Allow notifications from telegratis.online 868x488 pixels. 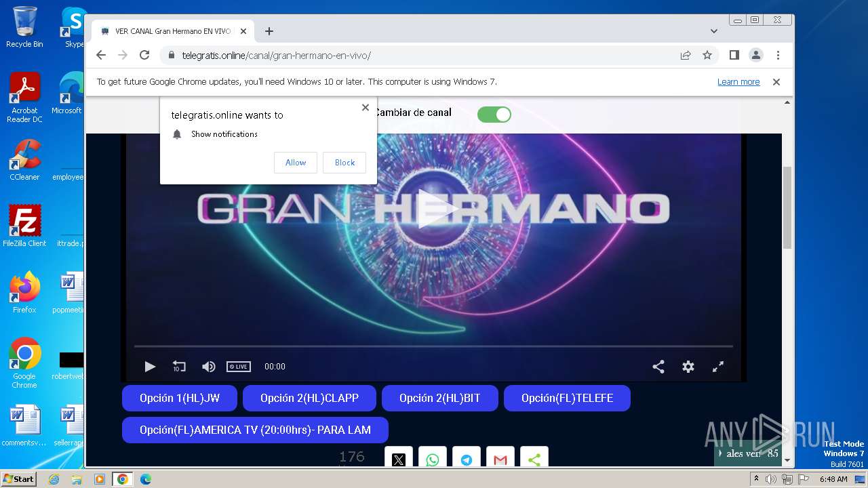[x=296, y=163]
